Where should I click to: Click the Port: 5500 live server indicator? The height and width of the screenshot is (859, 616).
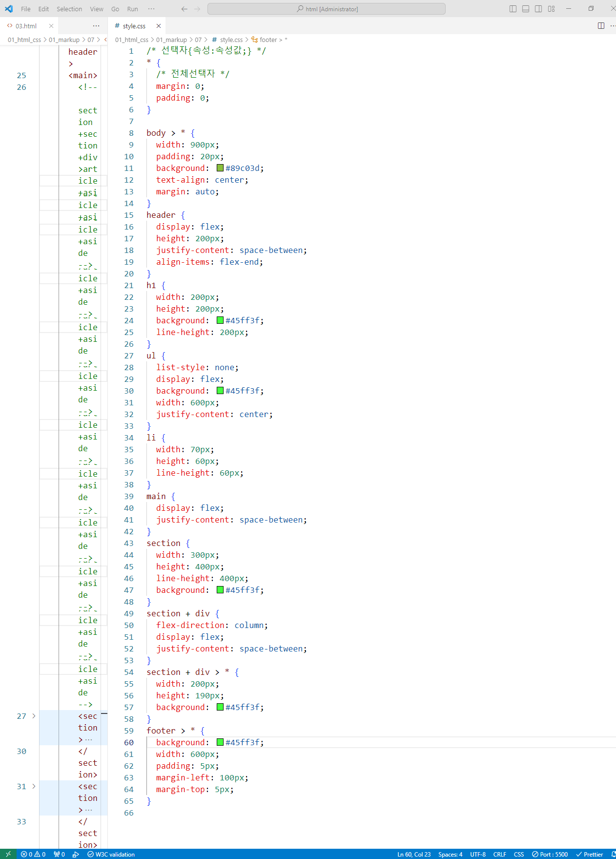coord(550,854)
